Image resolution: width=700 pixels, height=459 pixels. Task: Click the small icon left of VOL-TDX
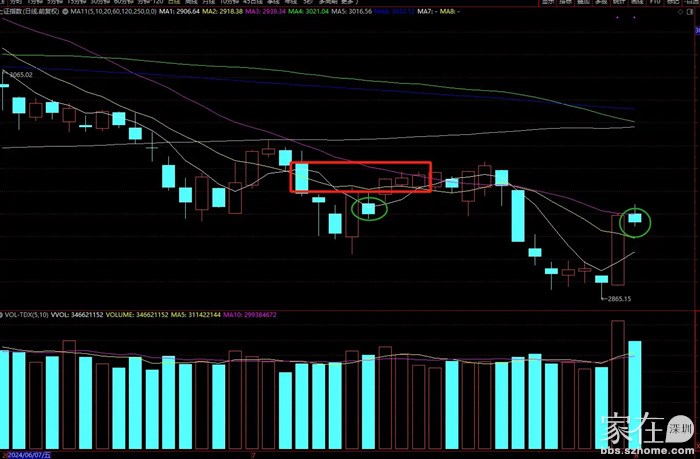[3, 315]
